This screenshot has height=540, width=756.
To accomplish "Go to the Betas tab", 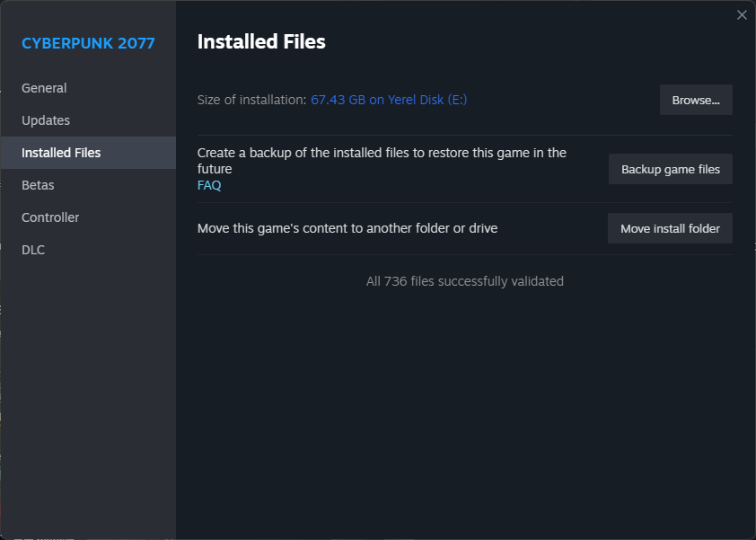I will pyautogui.click(x=38, y=185).
